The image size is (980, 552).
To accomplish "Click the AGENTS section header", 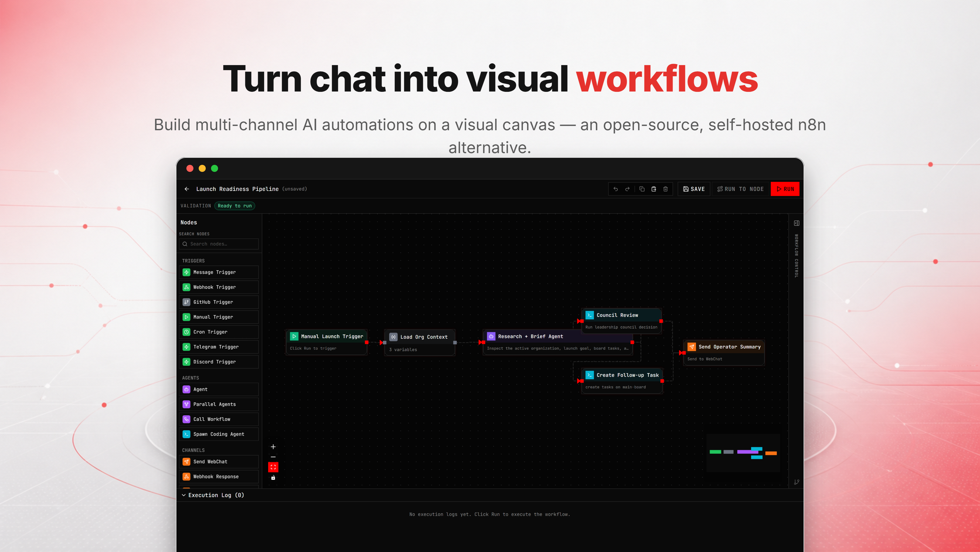I will 190,378.
